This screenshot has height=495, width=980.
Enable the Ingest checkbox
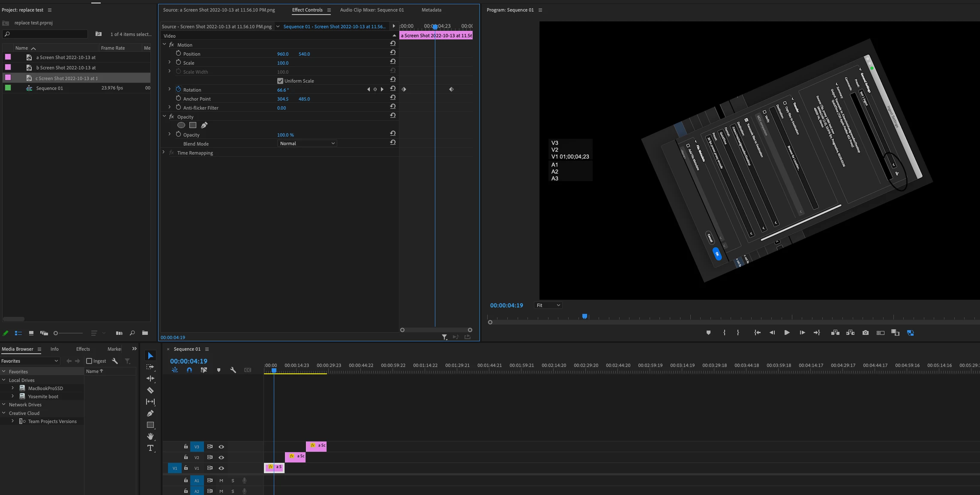click(89, 361)
